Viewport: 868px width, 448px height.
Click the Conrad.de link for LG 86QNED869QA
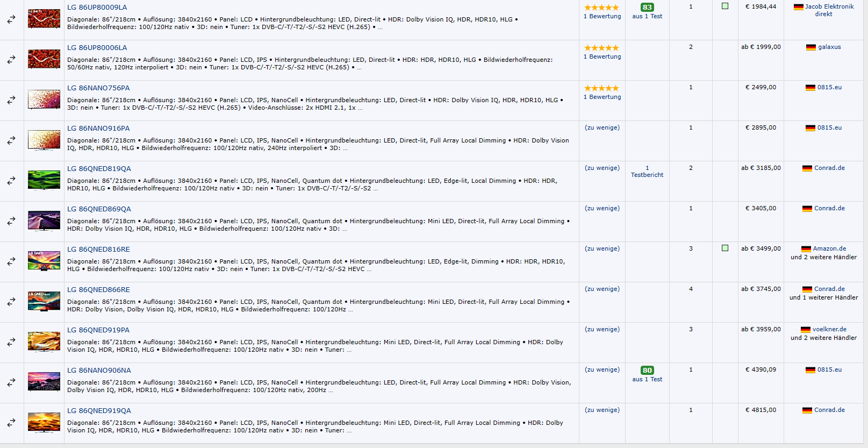829,209
